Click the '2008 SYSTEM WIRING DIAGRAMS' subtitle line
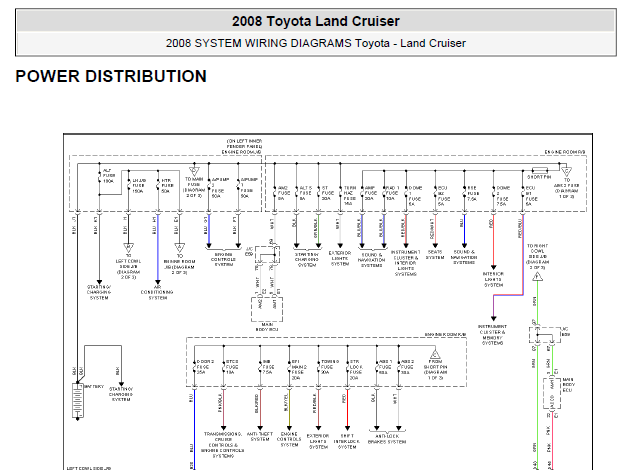Viewport: 620px width, 470px height. (316, 43)
